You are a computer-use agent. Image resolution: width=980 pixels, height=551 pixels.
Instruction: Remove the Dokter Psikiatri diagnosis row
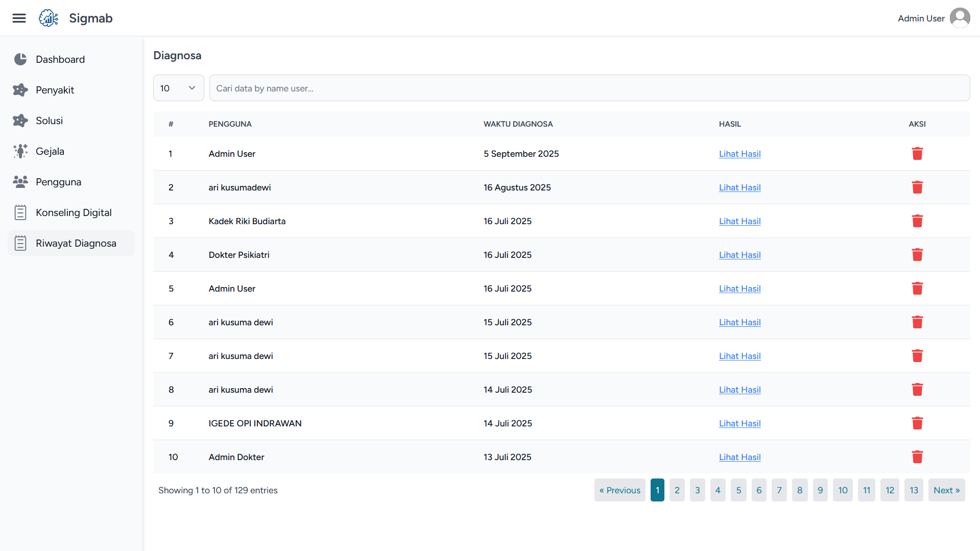(917, 255)
